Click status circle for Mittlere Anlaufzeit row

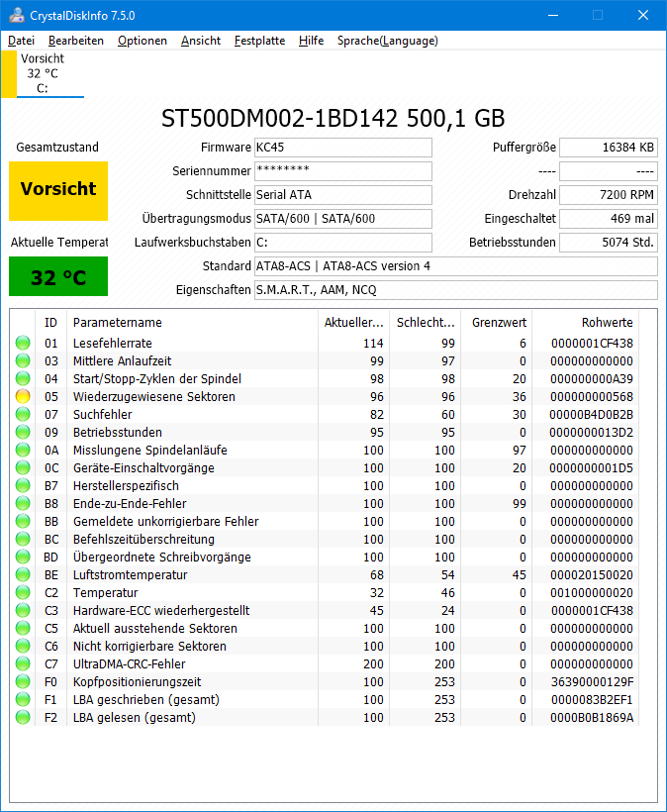tap(23, 360)
